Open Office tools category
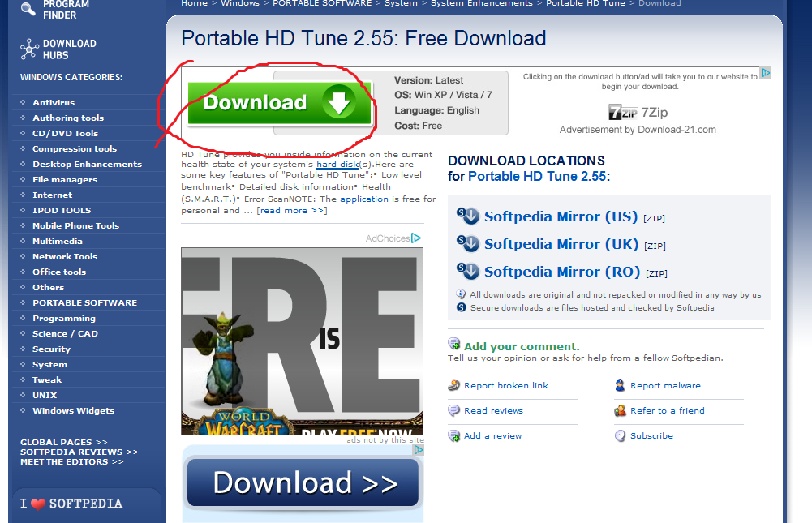This screenshot has height=523, width=812. (59, 272)
